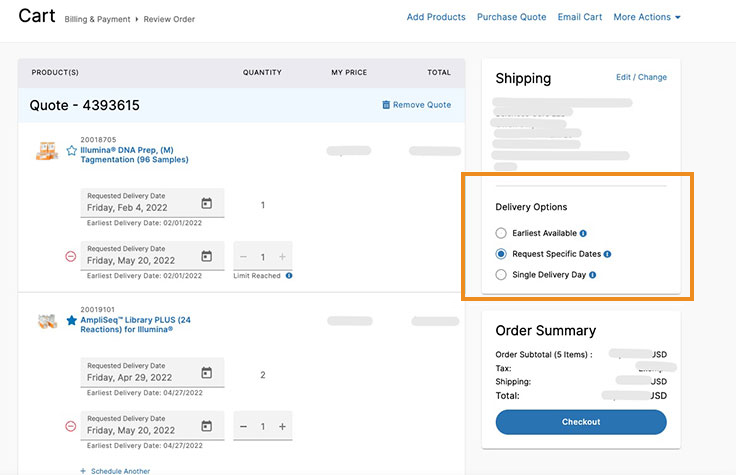Click info icon next to Limit Reached

pos(289,275)
